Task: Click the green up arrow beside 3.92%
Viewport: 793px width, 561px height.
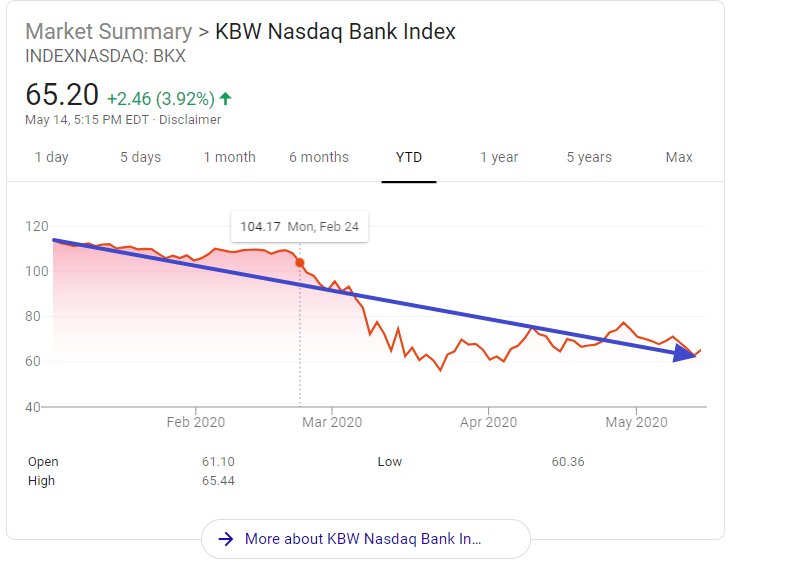Action: pyautogui.click(x=226, y=98)
